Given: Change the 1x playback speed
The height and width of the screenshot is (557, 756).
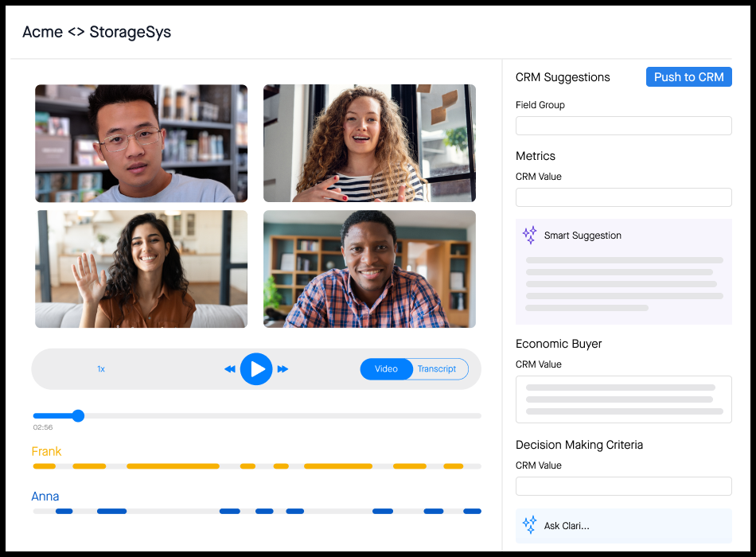Looking at the screenshot, I should [x=101, y=369].
